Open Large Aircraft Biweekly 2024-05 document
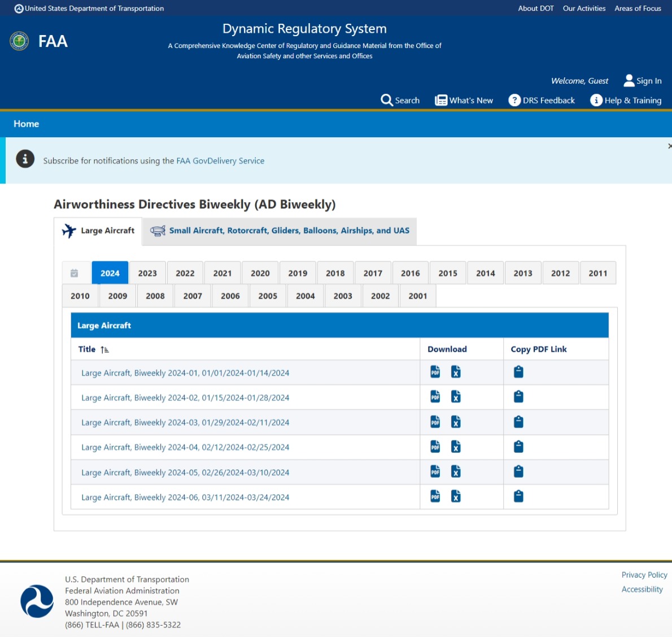This screenshot has height=637, width=672. [x=185, y=473]
